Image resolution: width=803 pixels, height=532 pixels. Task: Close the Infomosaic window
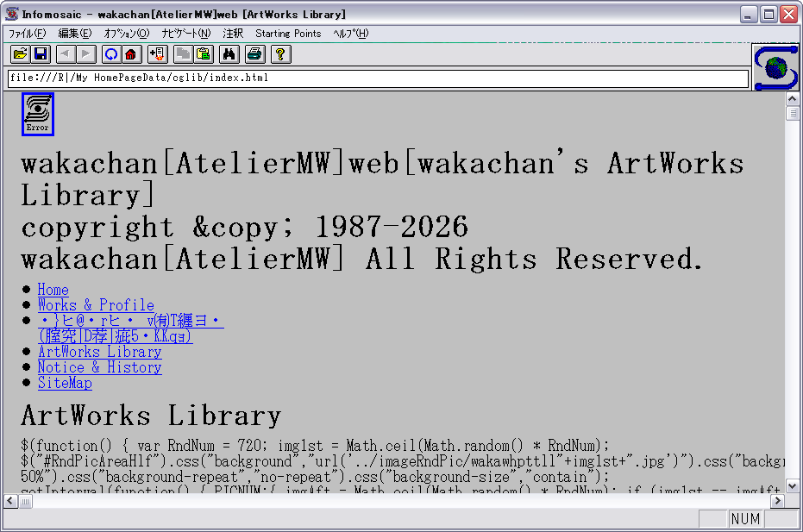(788, 15)
